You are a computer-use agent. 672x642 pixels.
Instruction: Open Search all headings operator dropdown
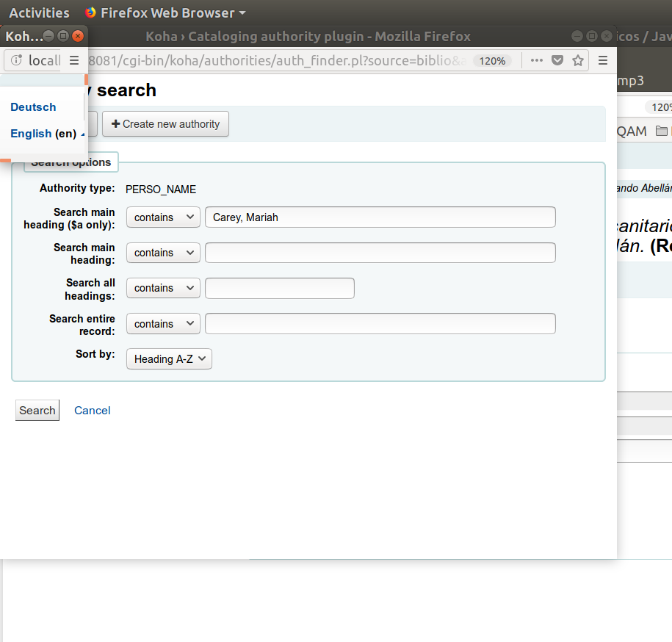tap(163, 288)
